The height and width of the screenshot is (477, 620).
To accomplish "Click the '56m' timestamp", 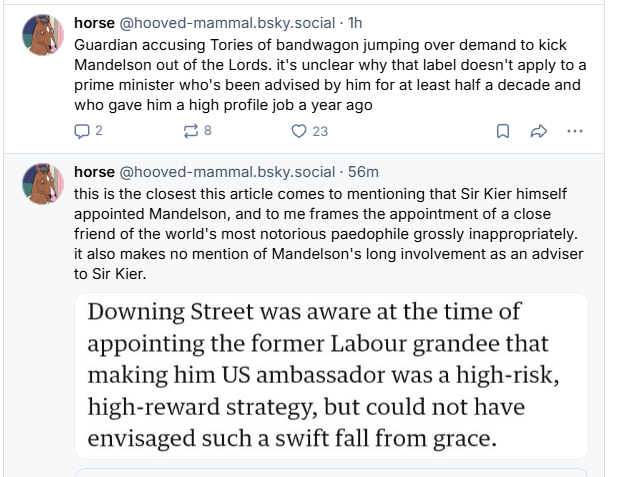I will click(363, 171).
